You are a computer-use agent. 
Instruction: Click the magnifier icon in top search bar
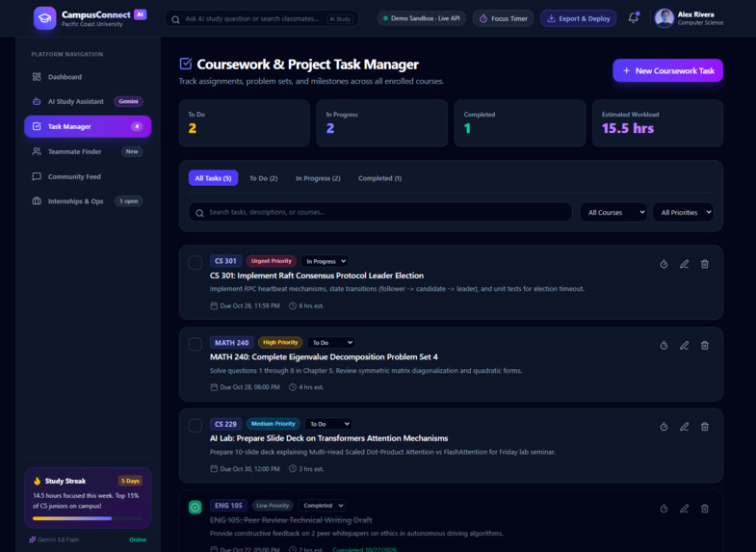176,19
